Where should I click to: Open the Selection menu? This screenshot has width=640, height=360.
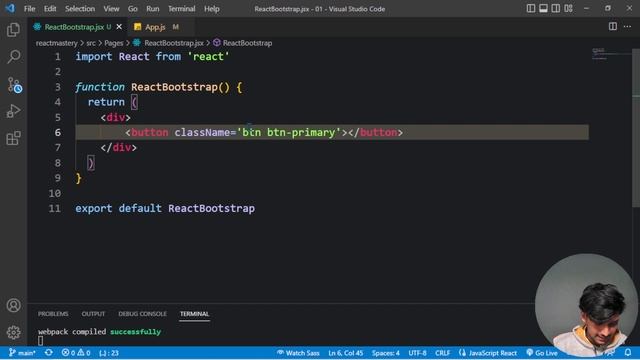point(80,9)
